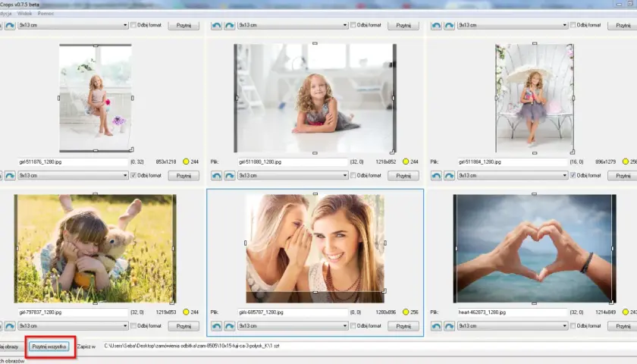Open 9x13 cm dropdown above the girl-511884 photo
The width and height of the screenshot is (637, 364).
(513, 25)
